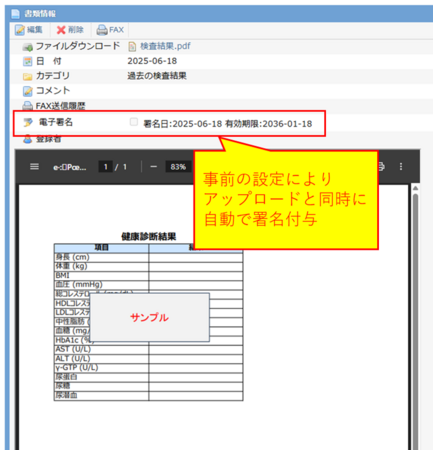This screenshot has width=433, height=450.
Task: Click the 電子署名 signature pen icon
Action: click(x=28, y=122)
